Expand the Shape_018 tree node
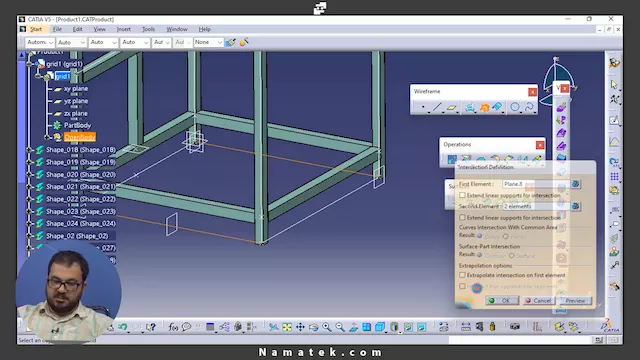640x360 pixels. (x=29, y=150)
